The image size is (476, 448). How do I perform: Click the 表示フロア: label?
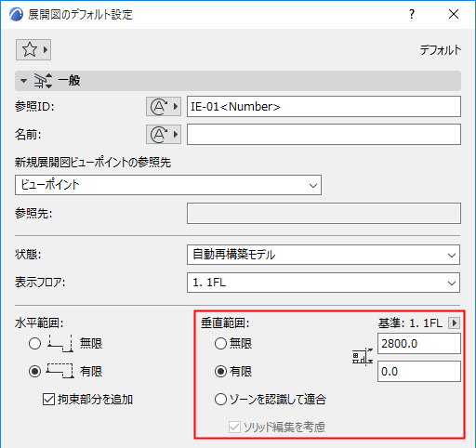(40, 283)
